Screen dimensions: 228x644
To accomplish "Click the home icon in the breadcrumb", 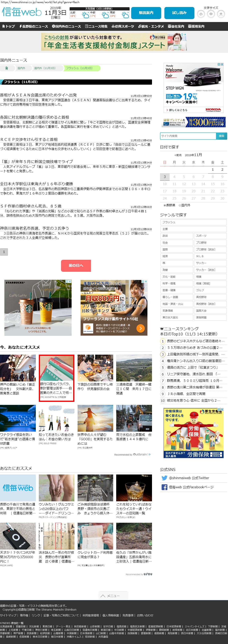I will tap(7, 68).
